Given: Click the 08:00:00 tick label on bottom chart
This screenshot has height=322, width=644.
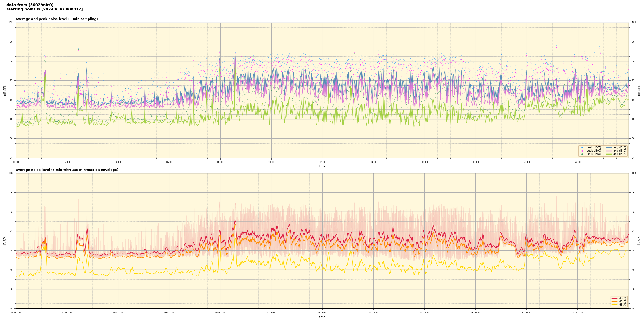Looking at the screenshot, I should pos(220,313).
